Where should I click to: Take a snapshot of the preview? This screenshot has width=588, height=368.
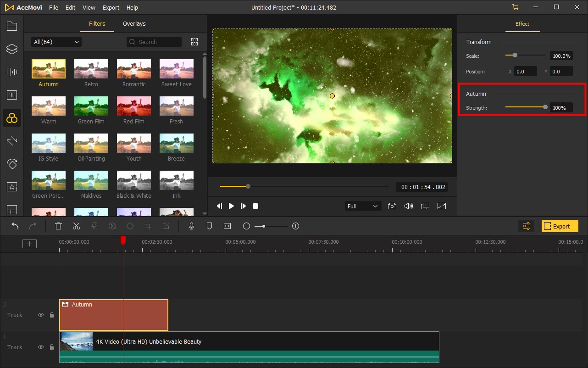click(x=392, y=206)
